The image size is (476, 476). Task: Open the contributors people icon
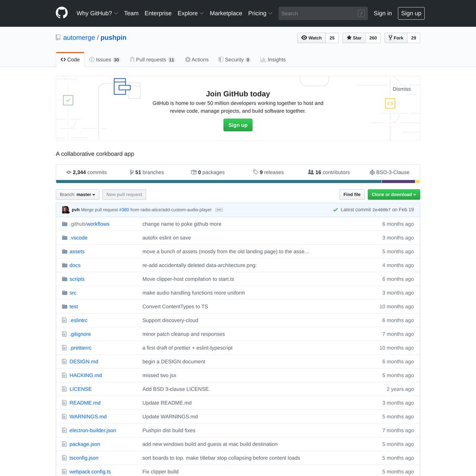pos(311,172)
